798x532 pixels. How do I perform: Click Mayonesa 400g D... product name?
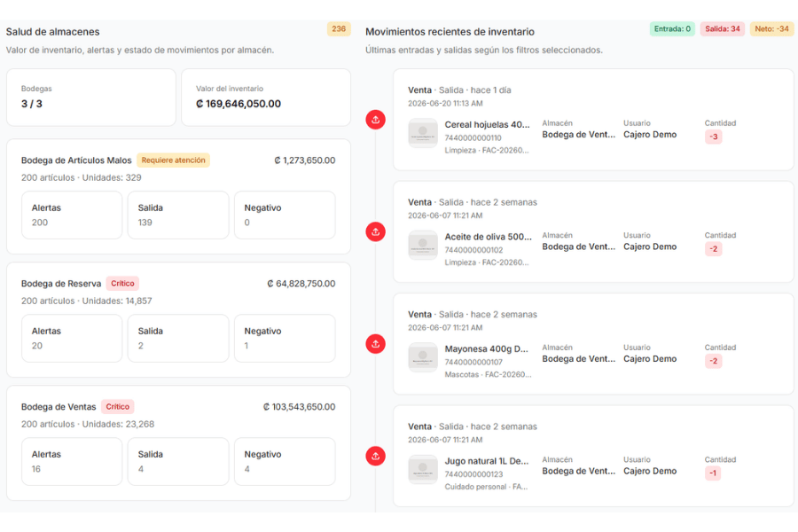487,348
